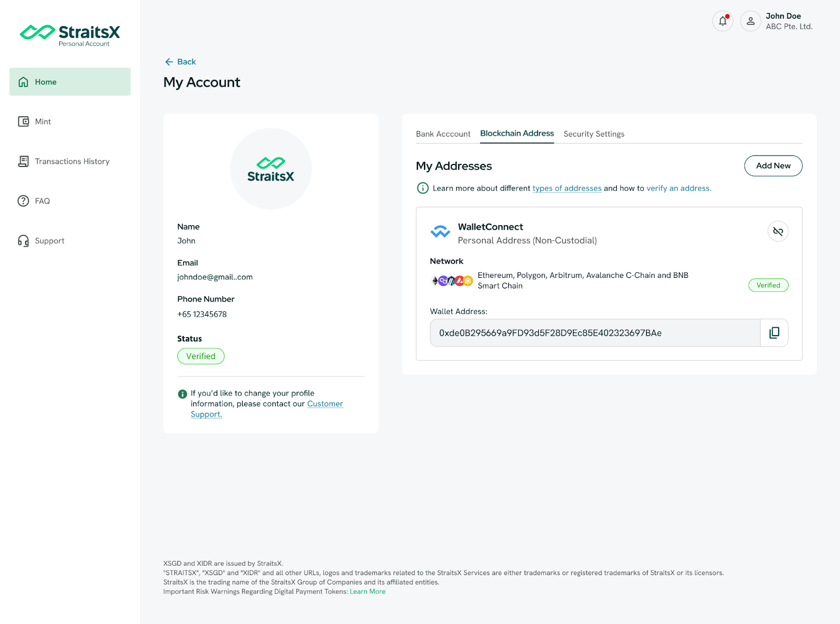Click the Verified badge on the network row

point(769,285)
